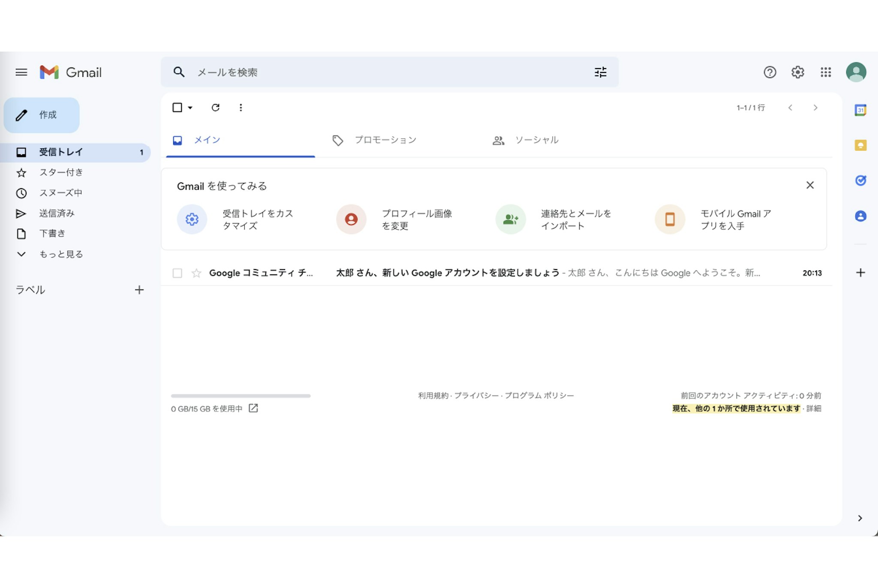878x588 pixels.
Task: Click the 作成 compose button
Action: (x=42, y=115)
